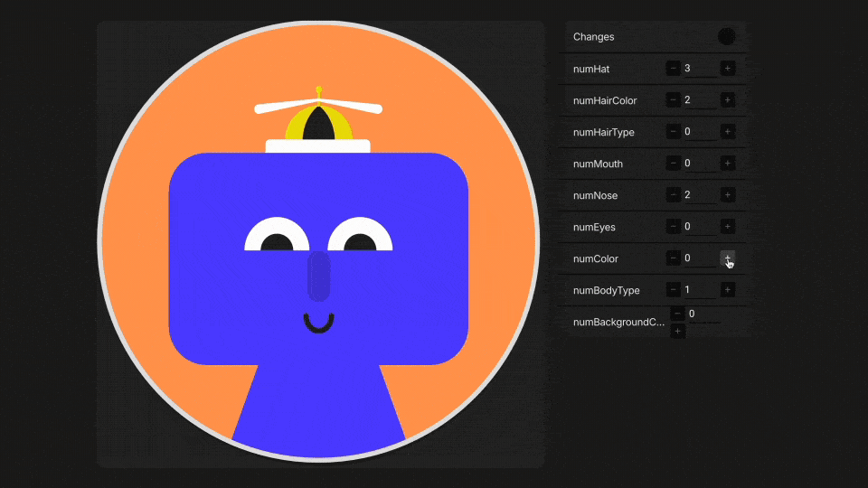Click the numHairType value field
Viewport: 868px width, 488px height.
[700, 132]
